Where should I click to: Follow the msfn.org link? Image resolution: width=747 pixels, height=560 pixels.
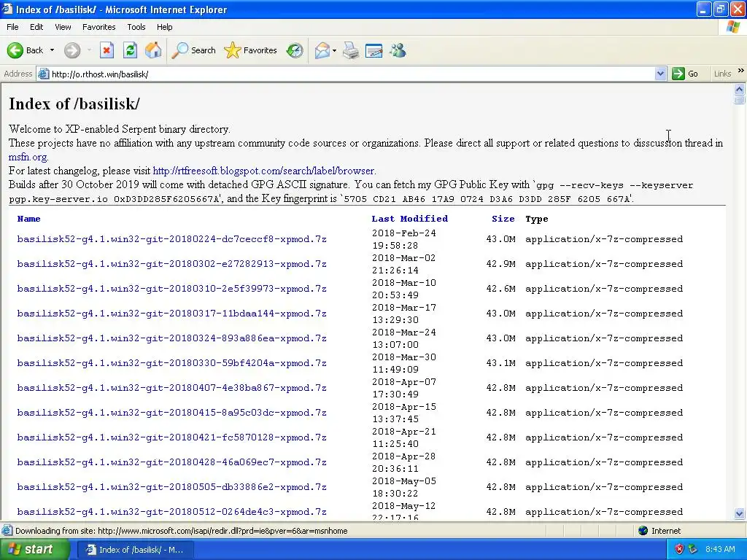click(28, 157)
